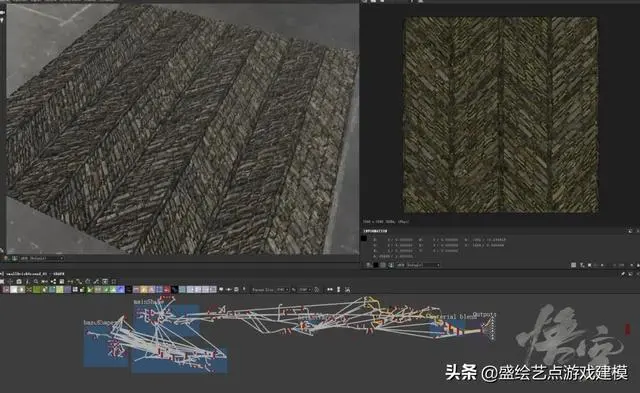This screenshot has width=640, height=393.
Task: Select the Outputs frame label in graph
Action: tap(484, 315)
